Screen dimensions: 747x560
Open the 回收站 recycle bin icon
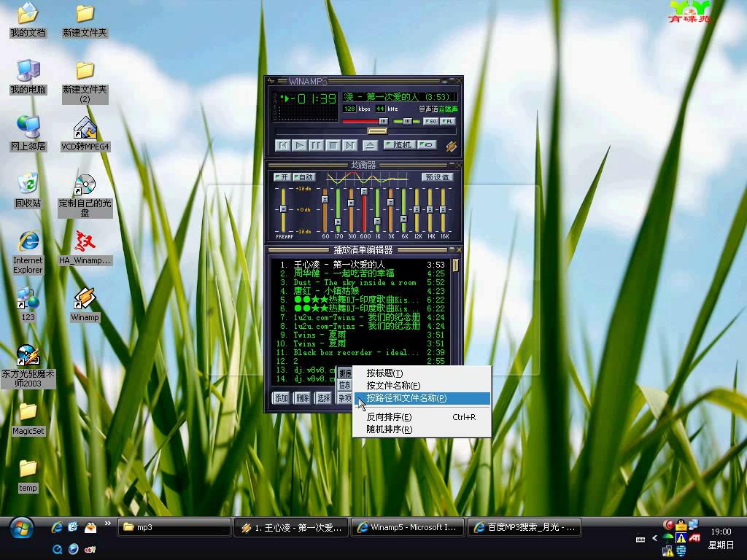click(28, 190)
